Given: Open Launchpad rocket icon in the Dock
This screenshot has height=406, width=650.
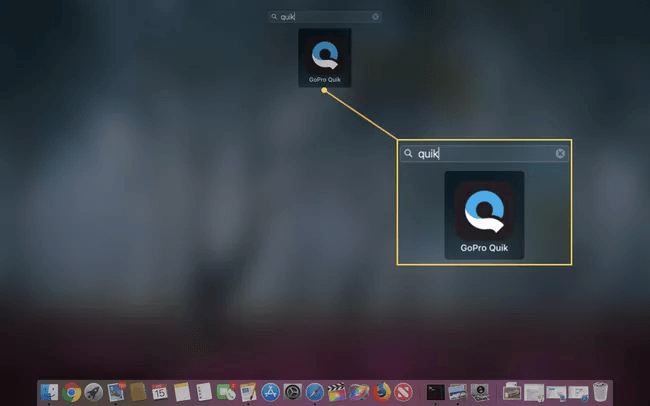Looking at the screenshot, I should point(94,392).
